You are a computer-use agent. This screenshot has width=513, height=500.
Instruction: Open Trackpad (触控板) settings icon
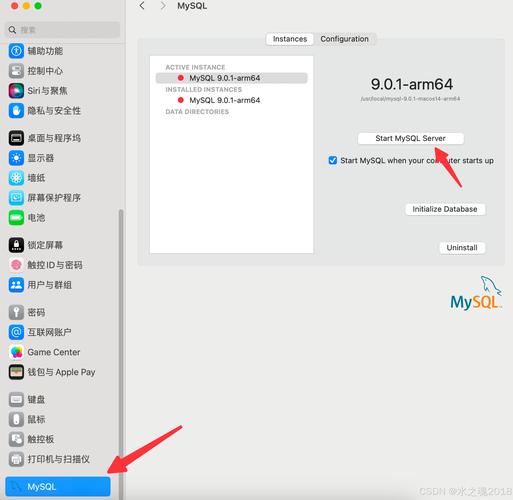point(16,439)
